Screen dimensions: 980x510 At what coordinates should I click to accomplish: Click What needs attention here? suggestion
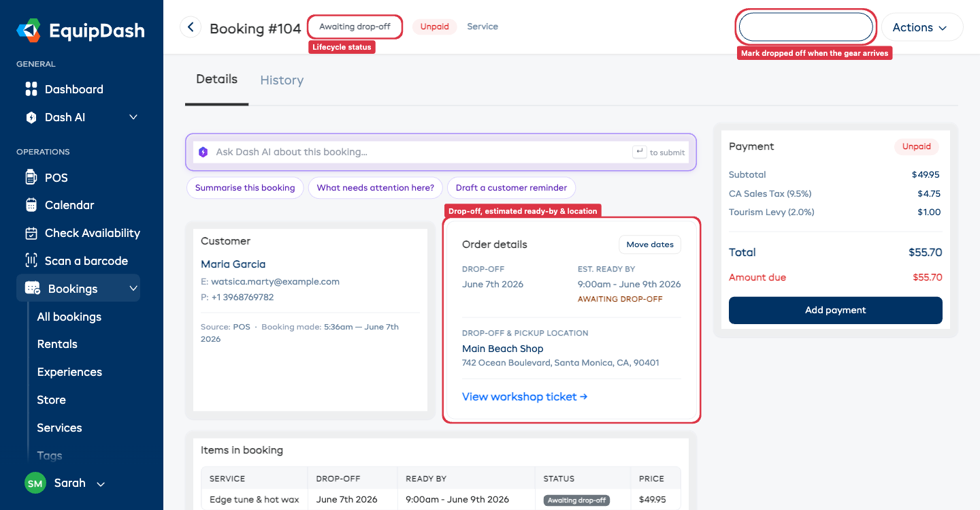[376, 188]
